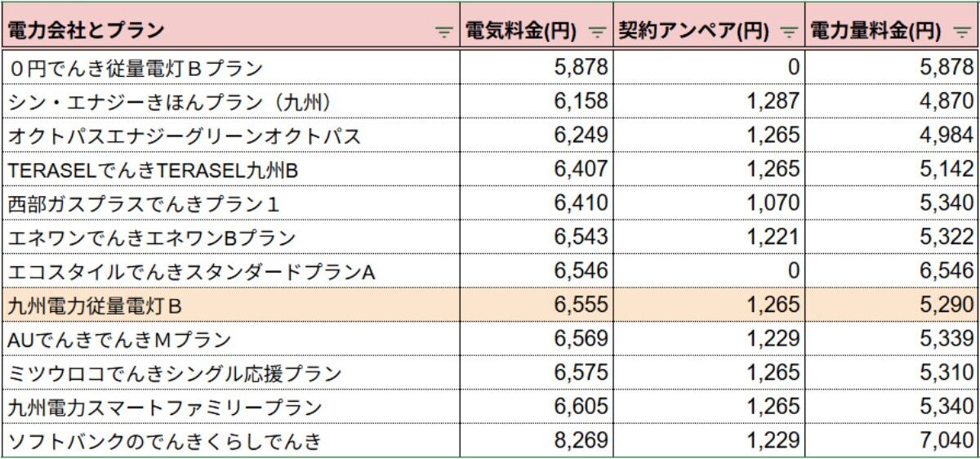
Task: Select the シン・エナジーきほんプラン（九州） cell
Action: pyautogui.click(x=230, y=100)
